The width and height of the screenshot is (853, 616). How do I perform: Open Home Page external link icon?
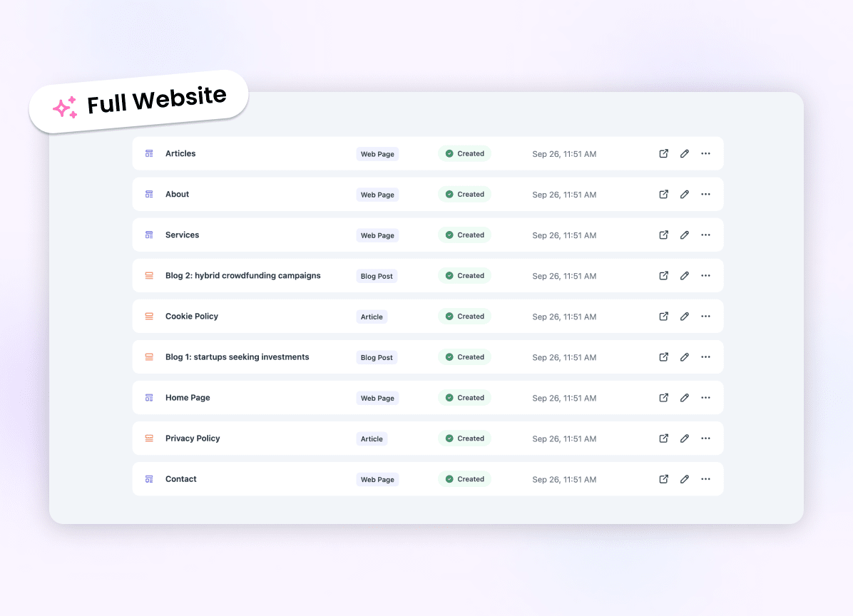tap(664, 397)
